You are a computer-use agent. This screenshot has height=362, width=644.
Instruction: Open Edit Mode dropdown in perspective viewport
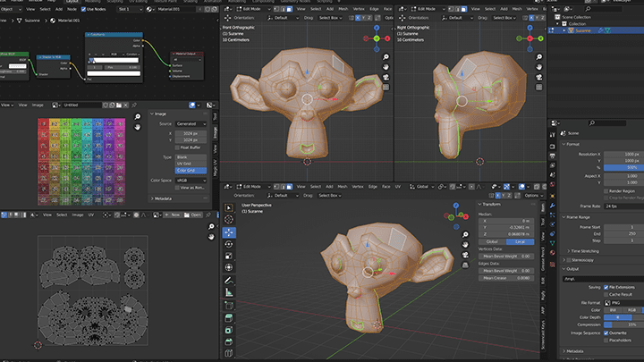252,187
